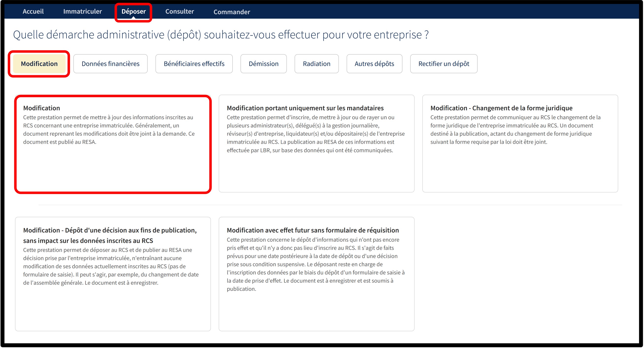Image resolution: width=644 pixels, height=348 pixels.
Task: Click the Modification card title text
Action: tap(42, 108)
